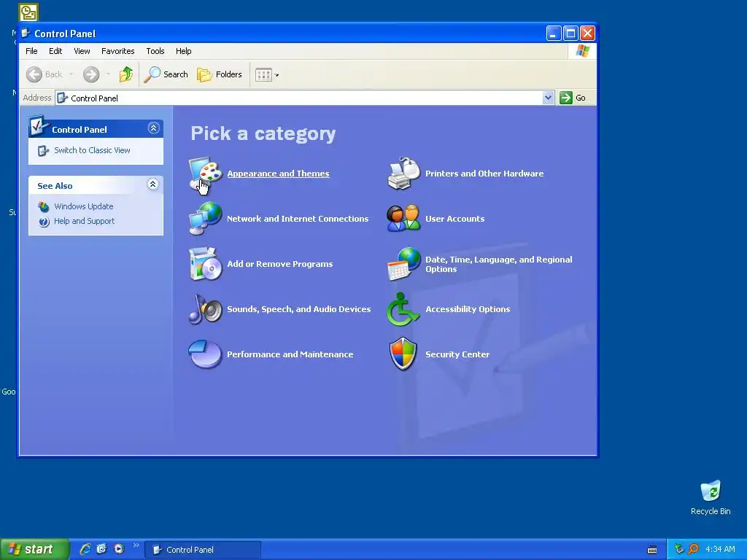Open the Forward history dropdown arrow
The image size is (747, 560).
pyautogui.click(x=108, y=74)
